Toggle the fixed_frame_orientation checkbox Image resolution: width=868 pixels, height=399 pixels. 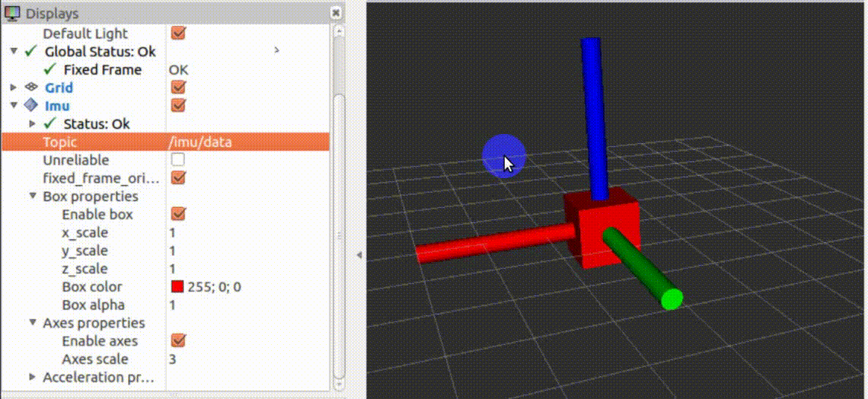coord(178,177)
